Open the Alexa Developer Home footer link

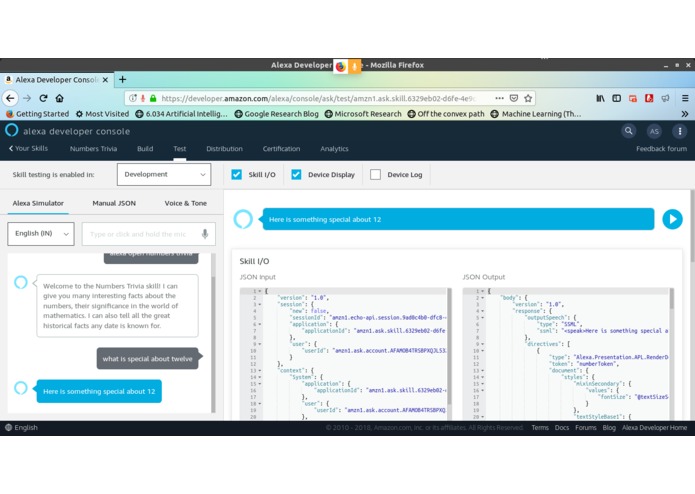tap(654, 428)
